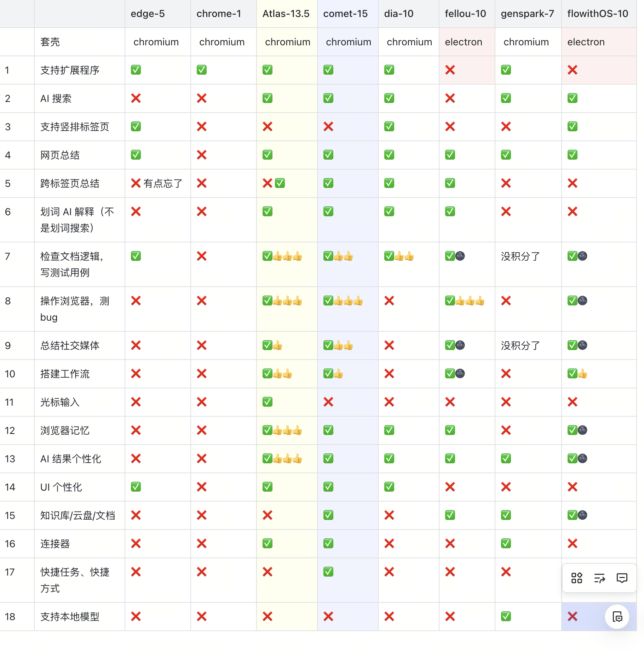The height and width of the screenshot is (652, 644).
Task: Click the AI 结果个性化 row label
Action: pos(71,459)
